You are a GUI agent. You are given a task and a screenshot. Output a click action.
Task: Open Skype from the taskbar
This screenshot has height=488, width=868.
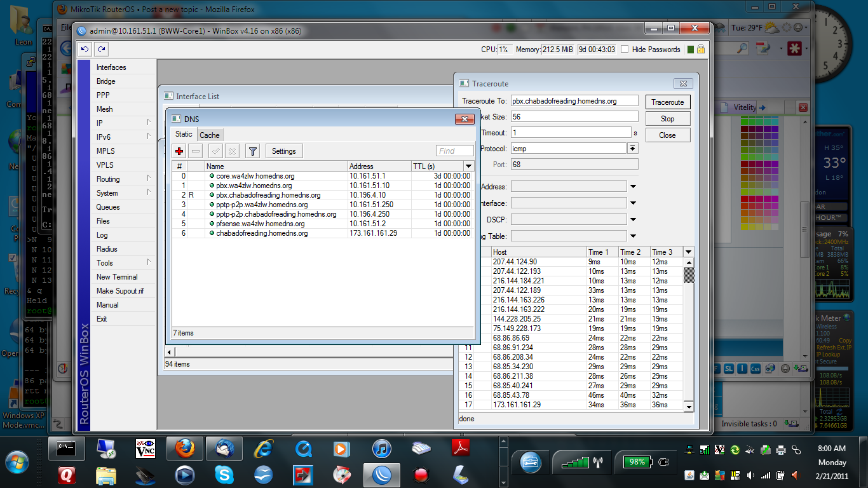(x=224, y=474)
